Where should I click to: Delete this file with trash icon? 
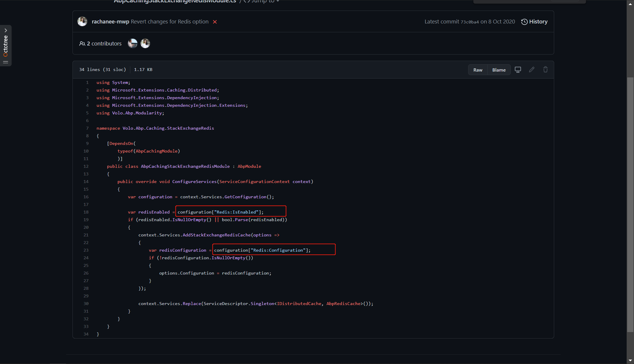tap(545, 70)
